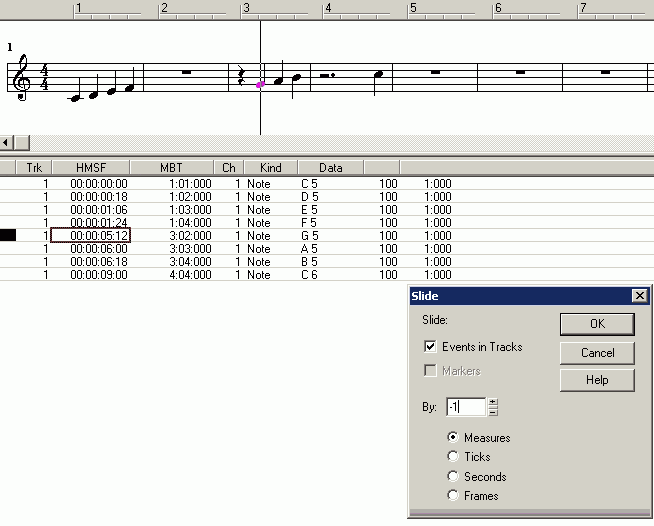The height and width of the screenshot is (526, 654).
Task: Select the highlighted G 5 note in staff
Action: (261, 85)
